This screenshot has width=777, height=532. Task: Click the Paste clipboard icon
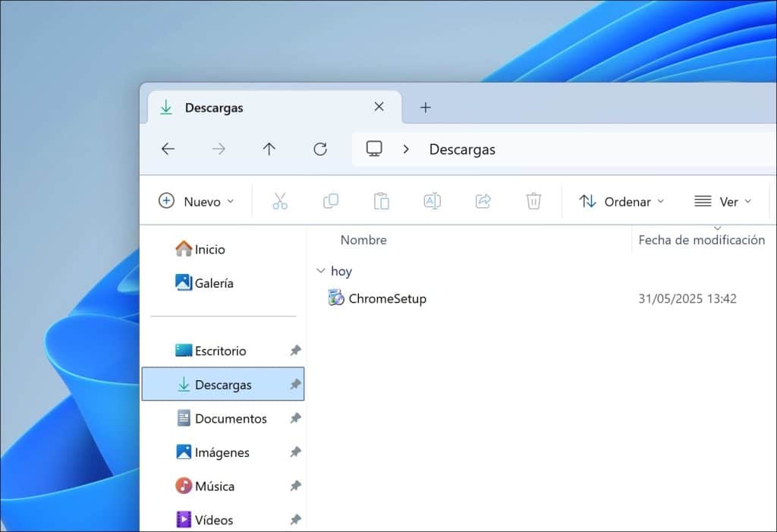[x=381, y=201]
